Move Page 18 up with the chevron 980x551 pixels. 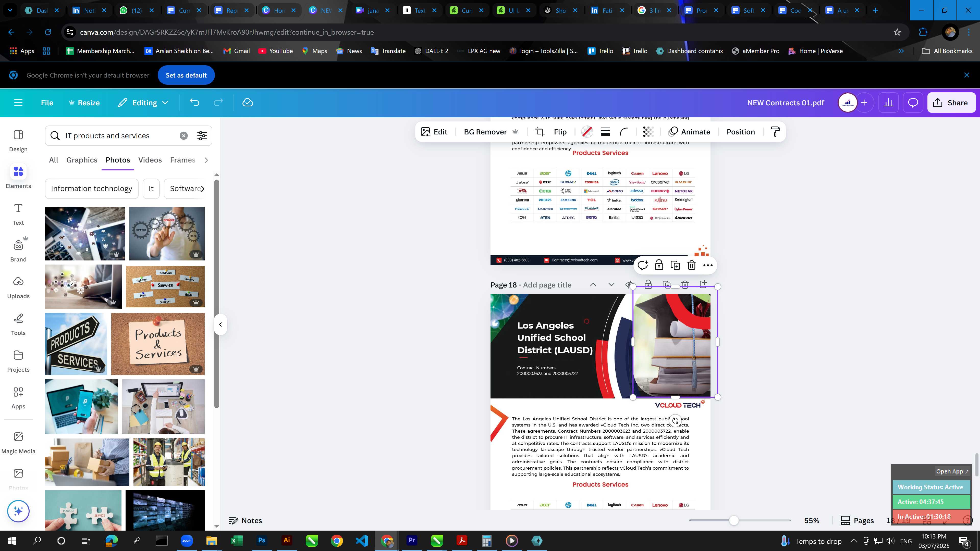coord(593,285)
